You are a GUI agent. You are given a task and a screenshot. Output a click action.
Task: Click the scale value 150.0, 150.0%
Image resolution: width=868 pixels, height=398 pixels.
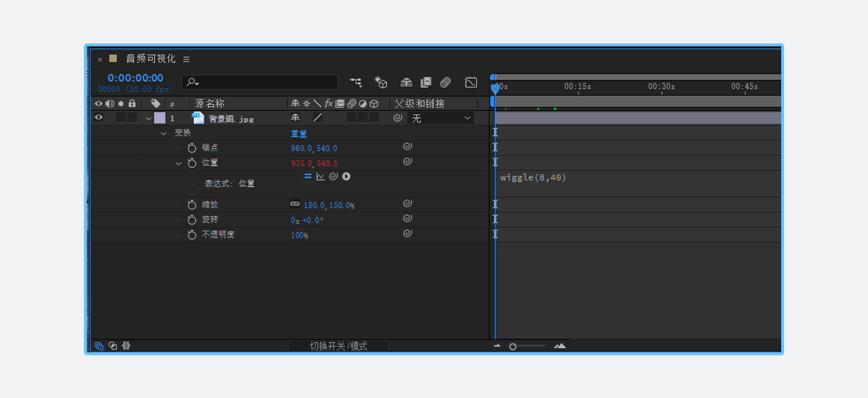(329, 206)
